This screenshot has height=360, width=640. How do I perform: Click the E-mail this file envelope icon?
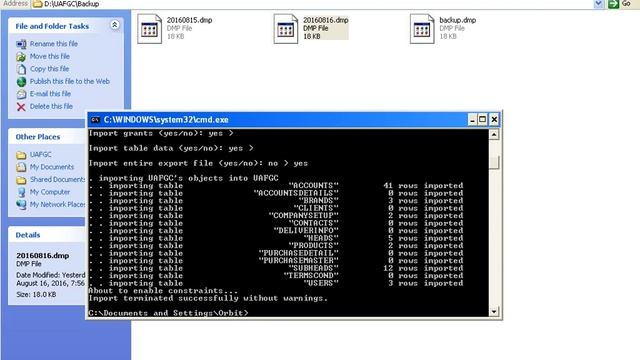click(x=21, y=94)
